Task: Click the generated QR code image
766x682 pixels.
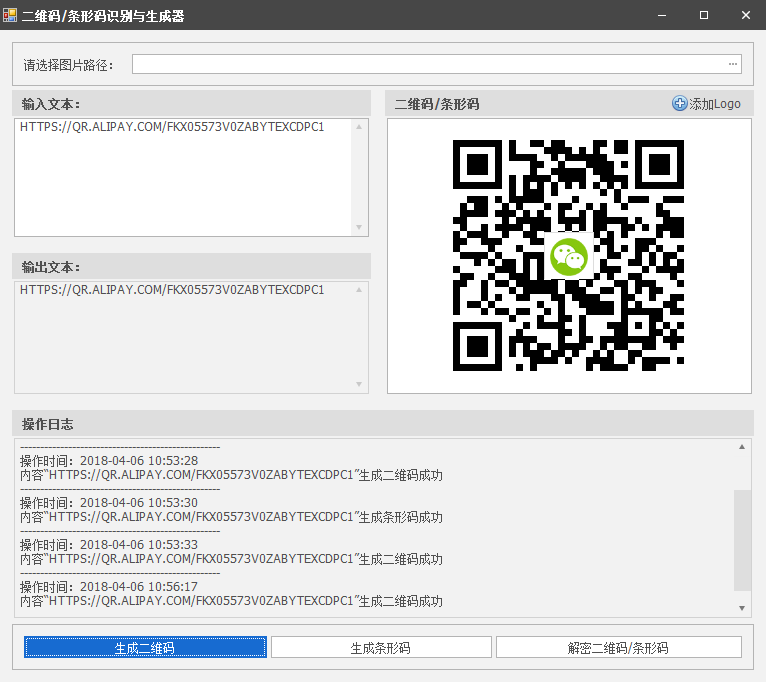Action: click(x=568, y=255)
